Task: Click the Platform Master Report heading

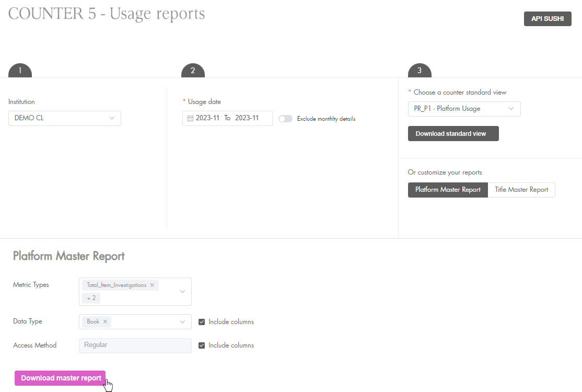Action: (x=68, y=256)
